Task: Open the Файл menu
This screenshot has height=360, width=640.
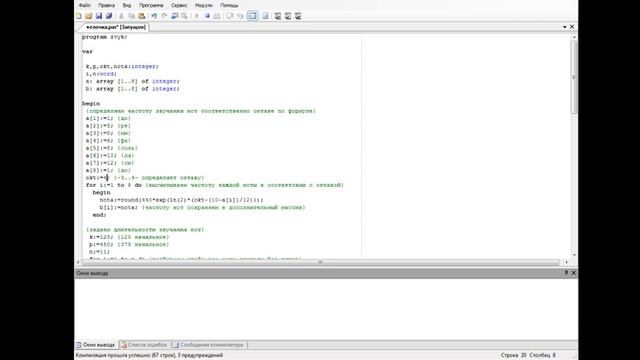Action: 84,5
